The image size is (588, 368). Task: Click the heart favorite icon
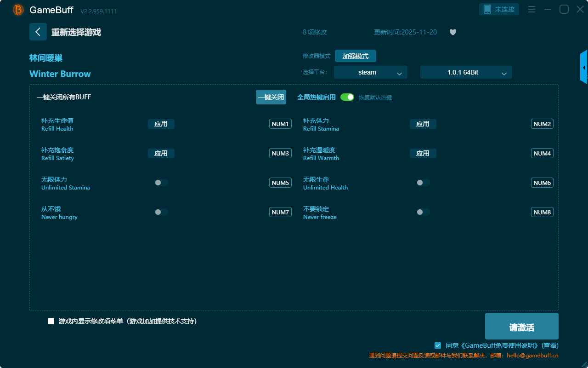(x=452, y=32)
